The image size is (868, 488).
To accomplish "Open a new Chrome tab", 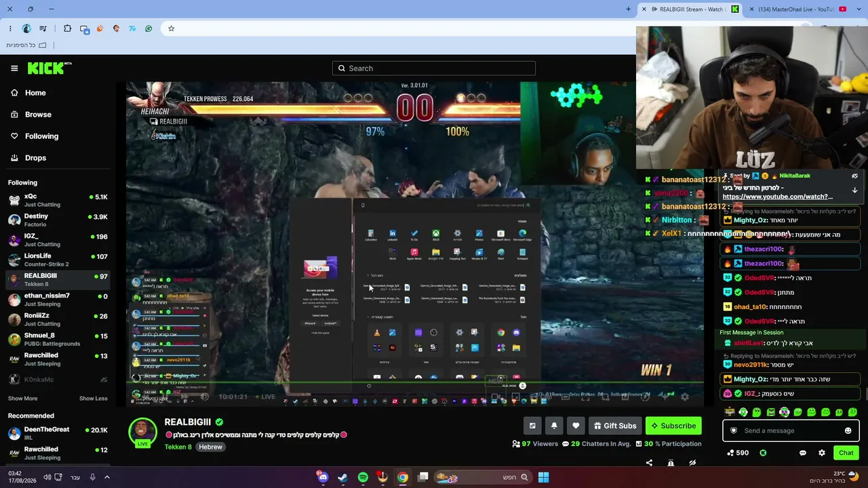I will tap(629, 9).
